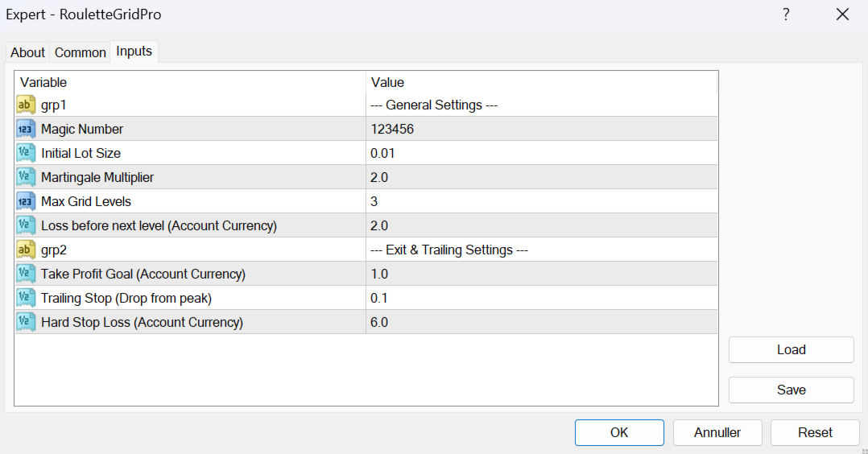The height and width of the screenshot is (454, 868).
Task: Click the icon beside Take Profit Goal
Action: pos(26,274)
